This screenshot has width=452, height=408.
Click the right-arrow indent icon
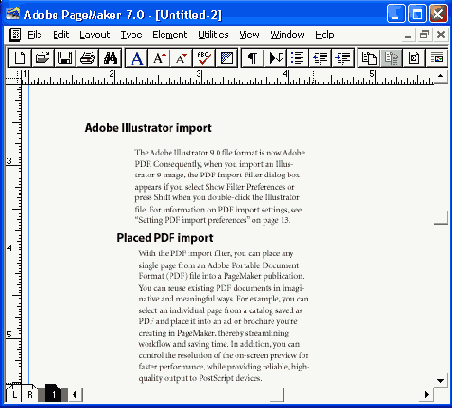pos(343,58)
